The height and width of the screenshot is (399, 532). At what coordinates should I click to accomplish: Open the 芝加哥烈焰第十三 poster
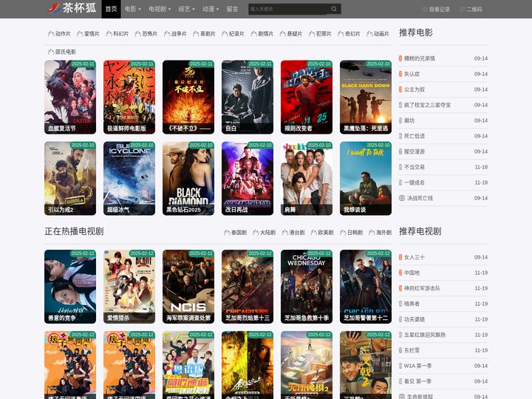tap(248, 287)
